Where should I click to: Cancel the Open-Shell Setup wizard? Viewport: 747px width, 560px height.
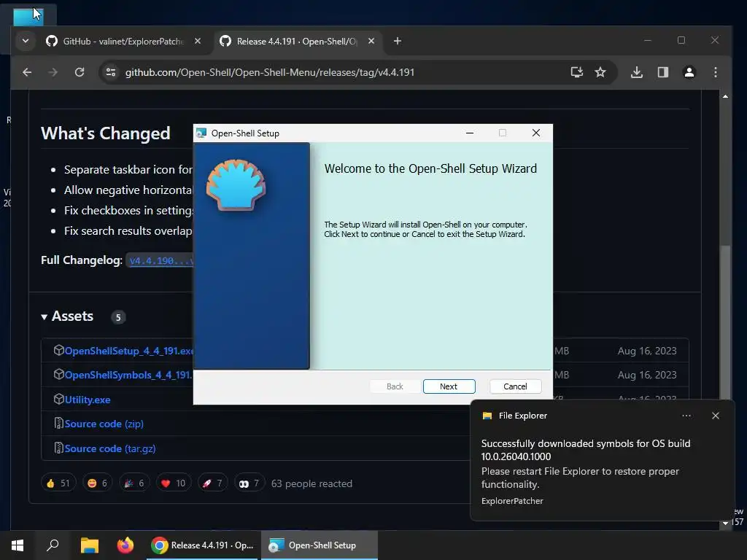pyautogui.click(x=515, y=386)
